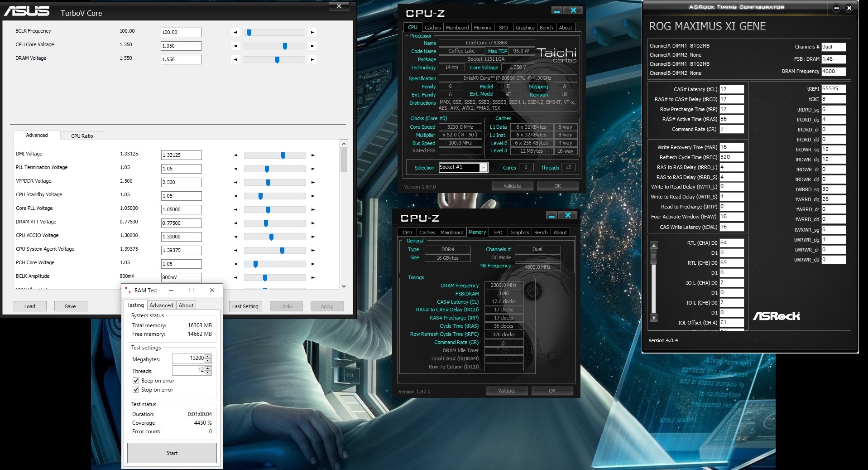
Task: Click the BCLK Frequency decrease arrow in TurboV
Action: (x=235, y=32)
